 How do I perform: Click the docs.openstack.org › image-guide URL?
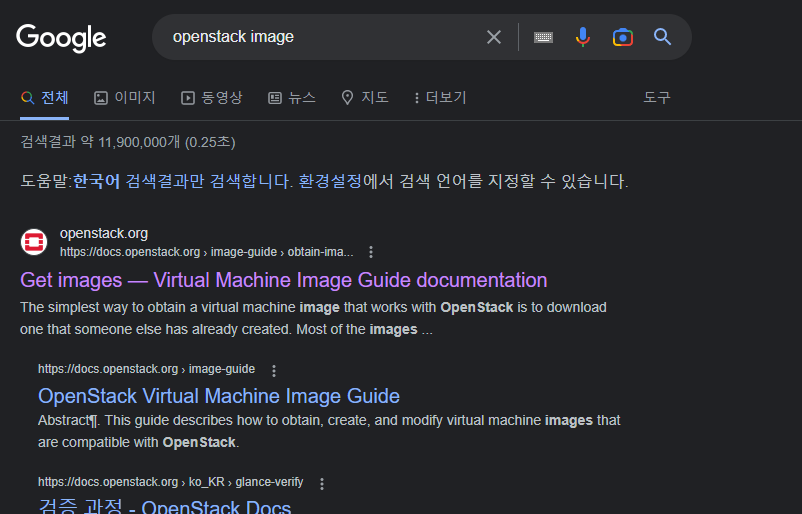point(146,369)
